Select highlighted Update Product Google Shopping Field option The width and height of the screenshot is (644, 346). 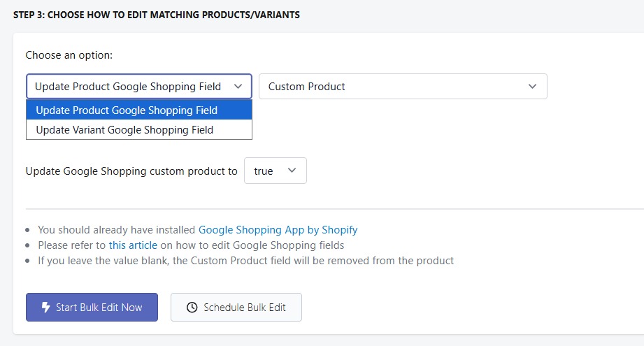coord(127,110)
